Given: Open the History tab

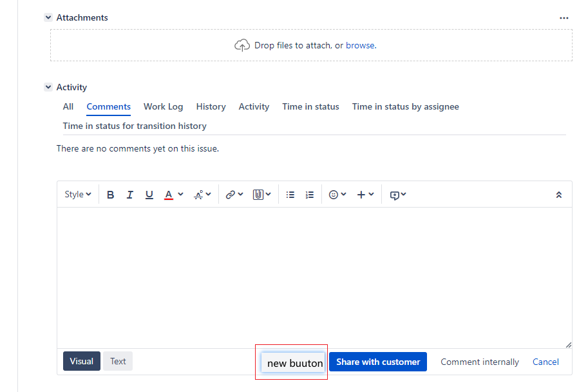Looking at the screenshot, I should [x=211, y=106].
